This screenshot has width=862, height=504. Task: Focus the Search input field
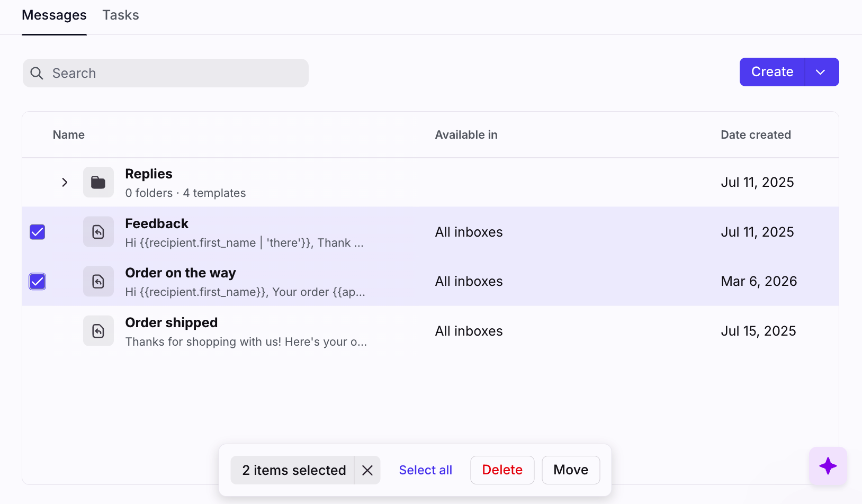pyautogui.click(x=175, y=73)
